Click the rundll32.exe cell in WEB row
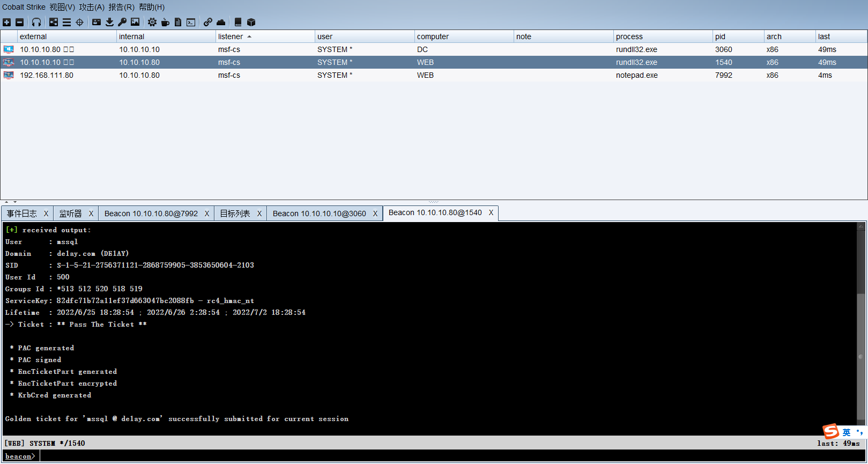This screenshot has width=868, height=464. [663, 62]
